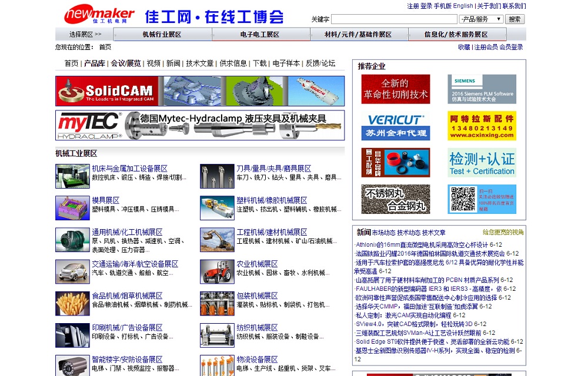Screen dimensions: 588x376
Task: Click the myTEC Hydraclamp banner ad
Action: (x=200, y=125)
